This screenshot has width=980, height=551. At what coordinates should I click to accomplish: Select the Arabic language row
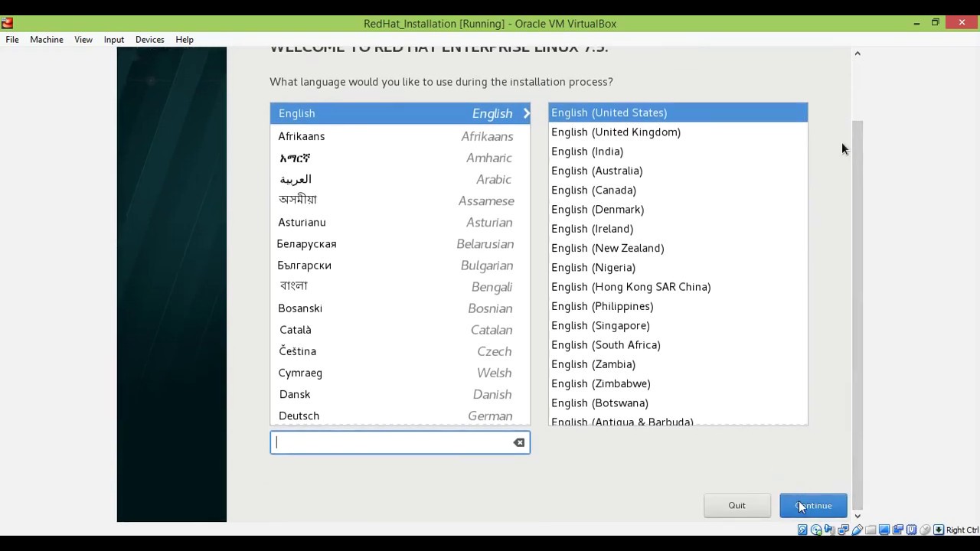click(400, 179)
